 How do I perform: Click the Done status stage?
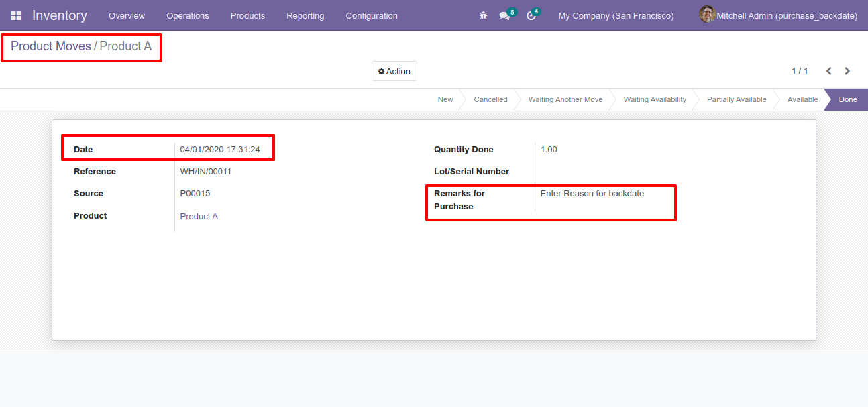[847, 99]
